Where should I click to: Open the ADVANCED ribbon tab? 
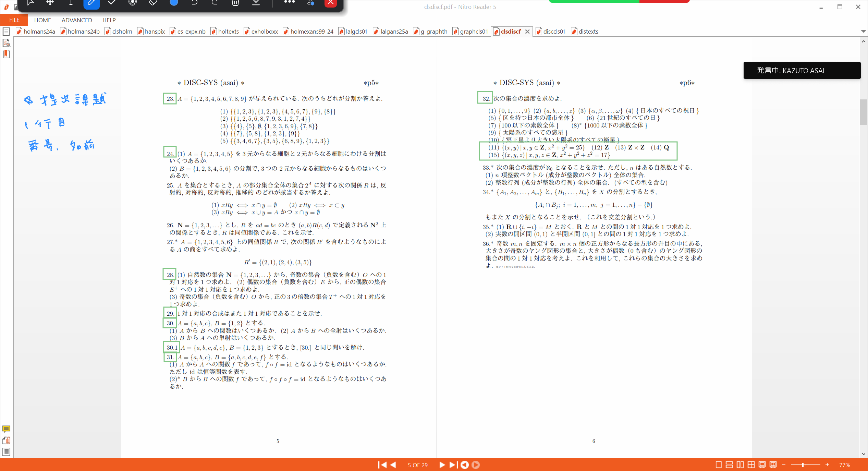(77, 20)
